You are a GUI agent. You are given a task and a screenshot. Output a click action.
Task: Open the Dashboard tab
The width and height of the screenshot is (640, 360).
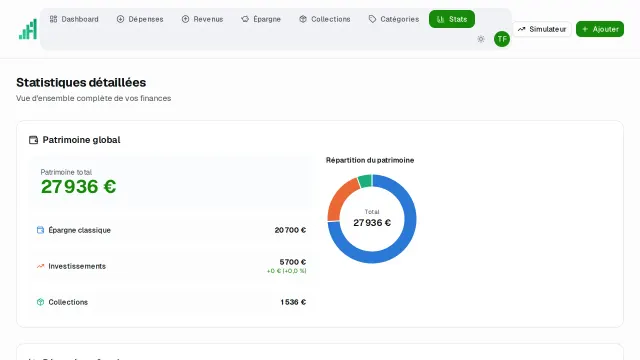[x=74, y=19]
